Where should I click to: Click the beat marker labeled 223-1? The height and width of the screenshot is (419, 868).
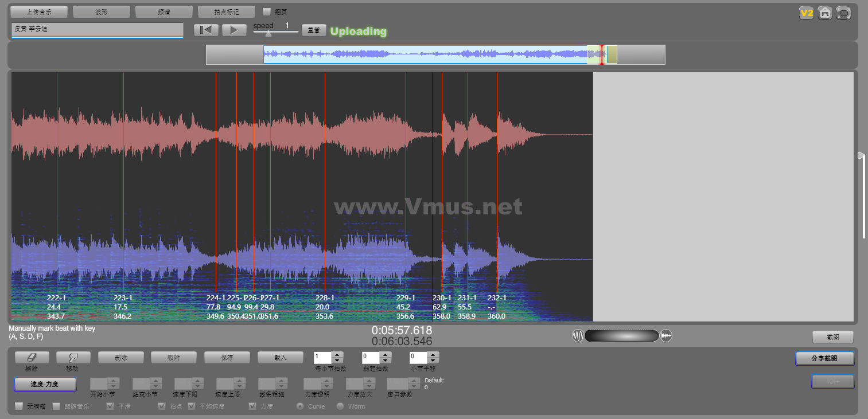click(123, 298)
